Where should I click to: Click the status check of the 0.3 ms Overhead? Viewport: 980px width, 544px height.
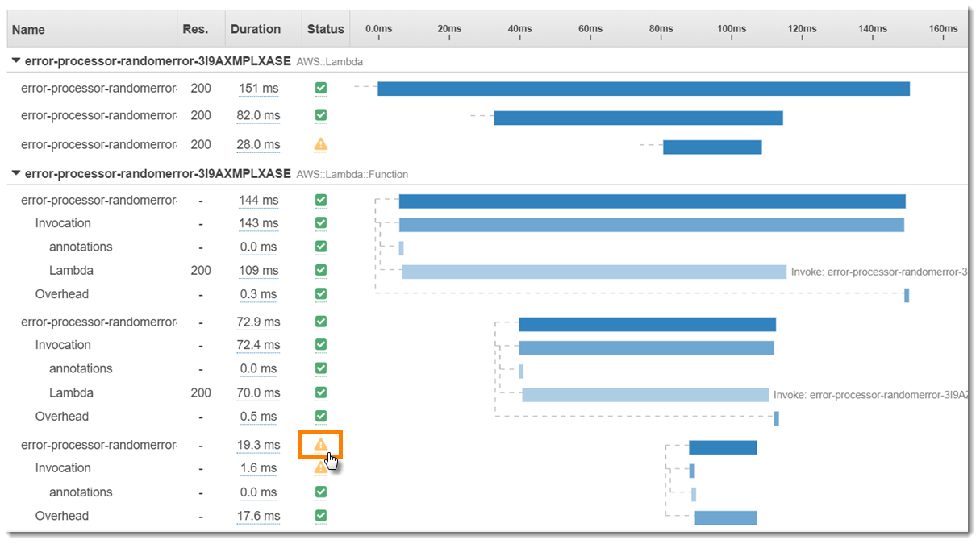pos(321,294)
